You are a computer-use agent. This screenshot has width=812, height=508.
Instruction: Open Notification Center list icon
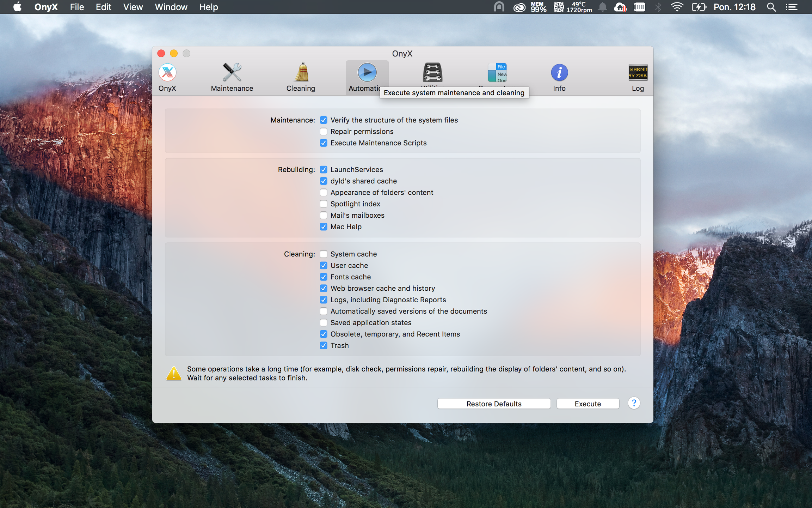click(792, 7)
